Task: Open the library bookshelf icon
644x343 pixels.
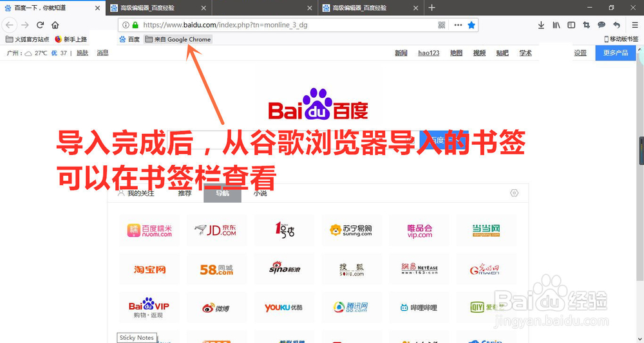Action: (x=556, y=25)
